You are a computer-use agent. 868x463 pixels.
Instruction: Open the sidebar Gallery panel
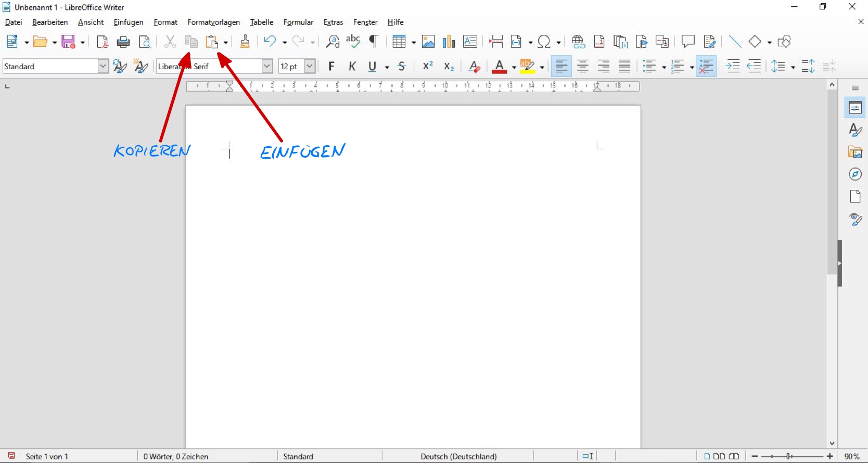855,152
